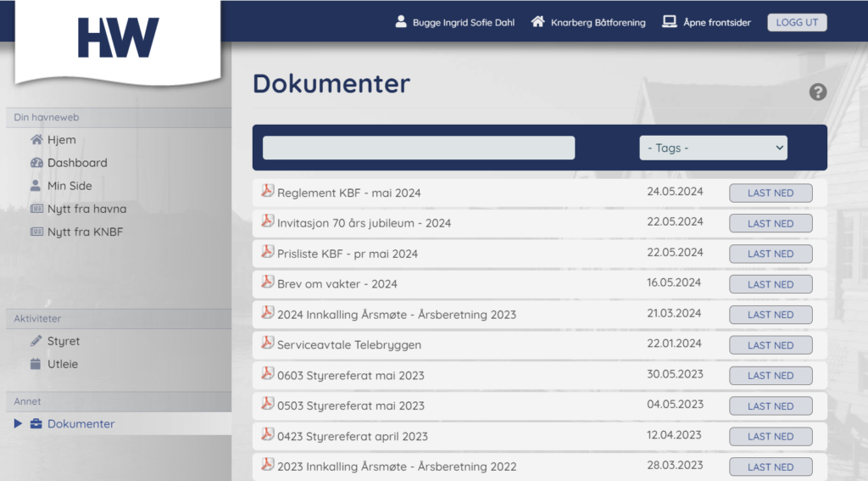Click the Dashboard gauge icon
Screen dimensions: 868x481
36,162
